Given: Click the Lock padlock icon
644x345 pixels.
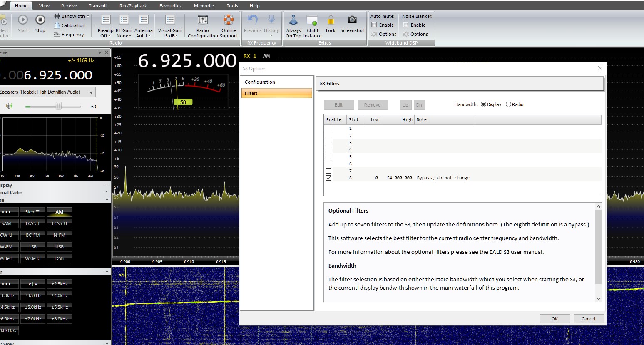Looking at the screenshot, I should click(331, 20).
